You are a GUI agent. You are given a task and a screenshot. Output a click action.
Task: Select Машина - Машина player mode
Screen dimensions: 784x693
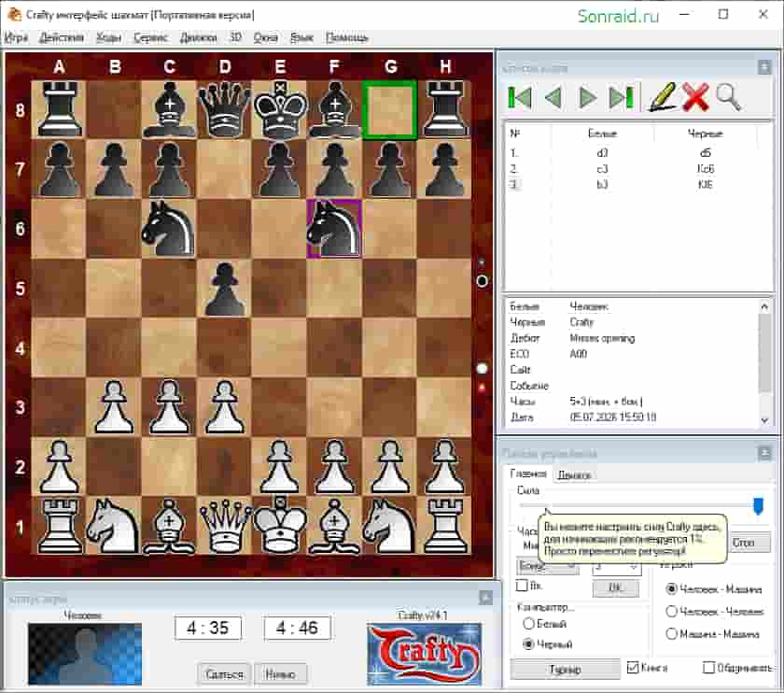pyautogui.click(x=713, y=634)
